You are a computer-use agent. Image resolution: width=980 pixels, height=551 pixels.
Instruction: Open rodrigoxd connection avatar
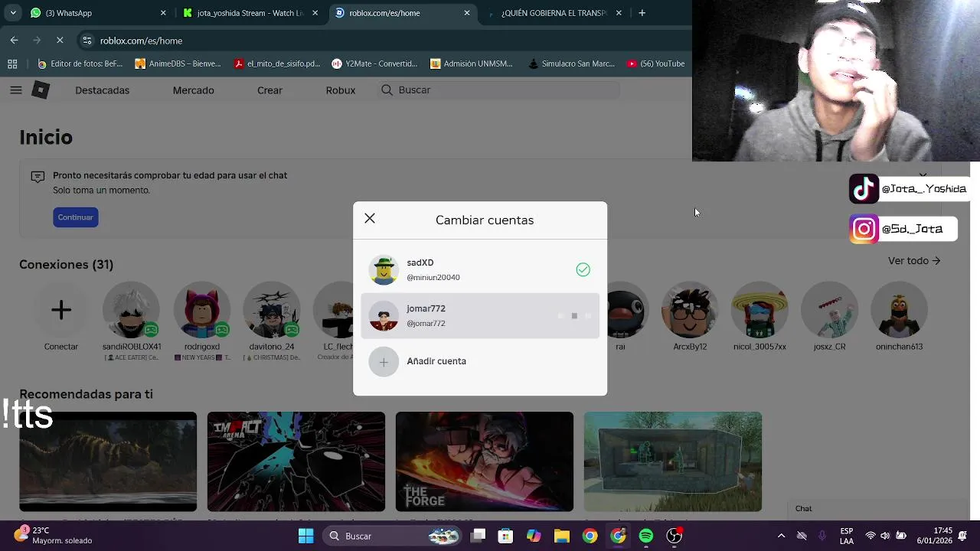click(x=201, y=310)
